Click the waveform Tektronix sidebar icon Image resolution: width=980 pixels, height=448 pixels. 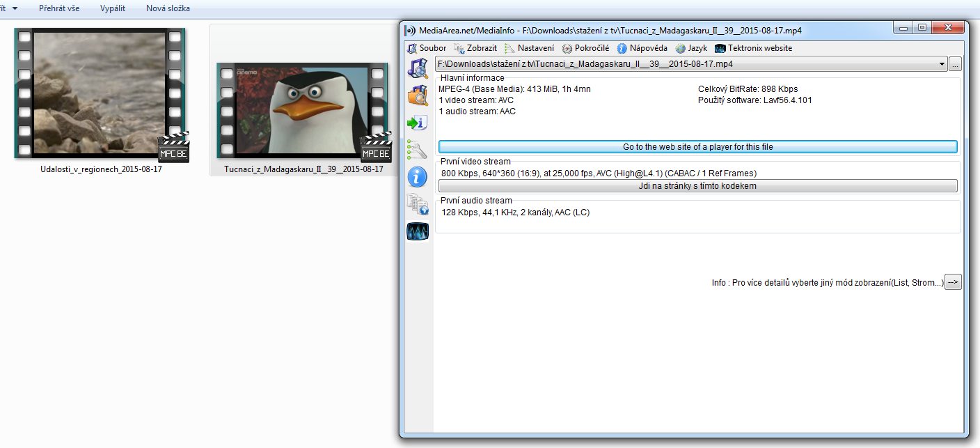(418, 231)
